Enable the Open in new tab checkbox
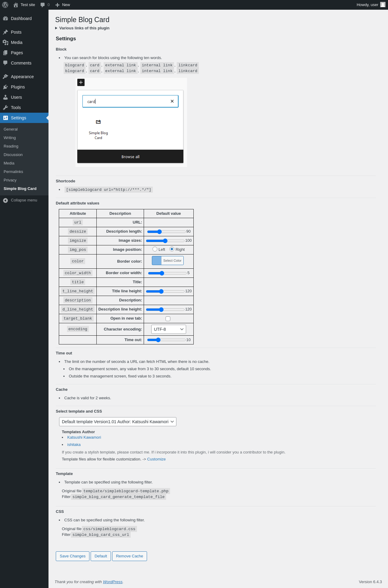The height and width of the screenshot is (588, 388). tap(168, 318)
